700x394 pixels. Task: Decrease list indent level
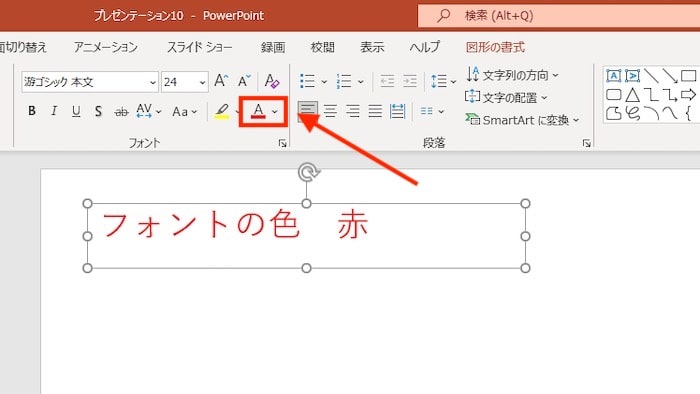coord(387,81)
